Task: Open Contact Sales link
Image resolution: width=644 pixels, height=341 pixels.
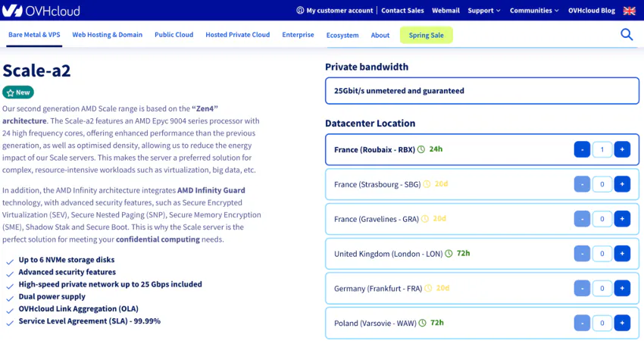Action: pos(402,11)
